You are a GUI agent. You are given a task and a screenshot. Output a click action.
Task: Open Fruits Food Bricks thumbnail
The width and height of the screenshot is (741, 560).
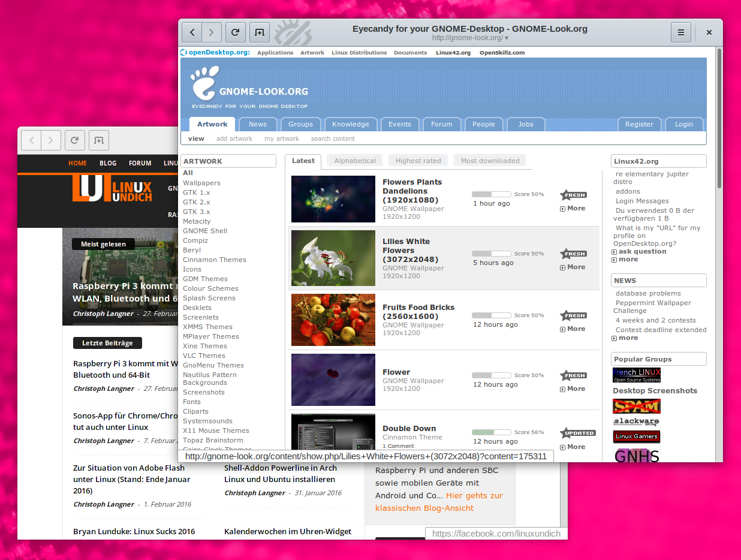coord(333,320)
